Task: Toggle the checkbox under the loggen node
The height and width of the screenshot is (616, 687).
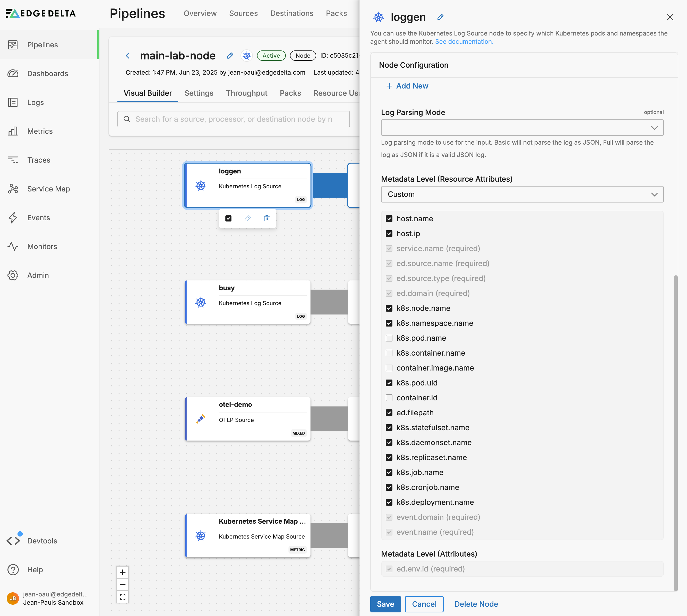Action: tap(228, 218)
